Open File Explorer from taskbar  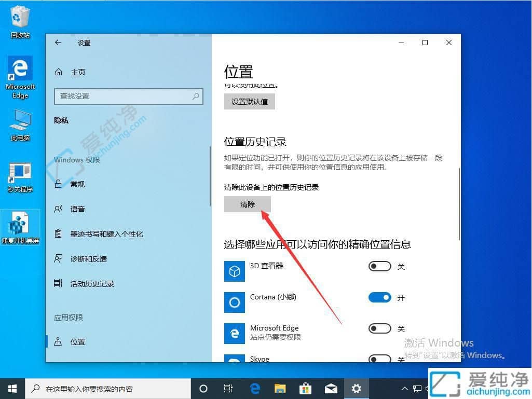pyautogui.click(x=280, y=389)
